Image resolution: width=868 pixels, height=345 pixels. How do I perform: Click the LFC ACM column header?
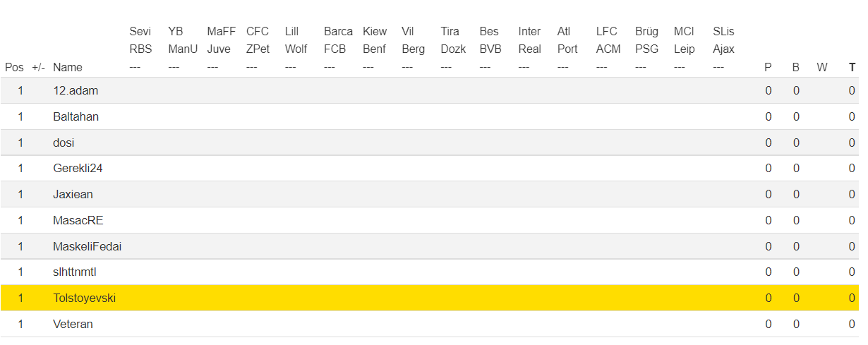(x=608, y=40)
